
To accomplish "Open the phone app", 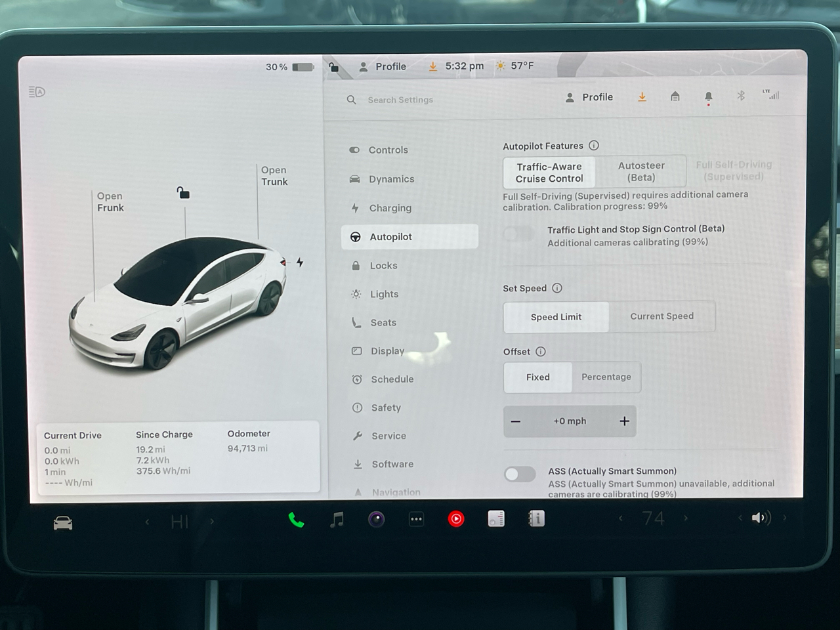I will click(296, 519).
